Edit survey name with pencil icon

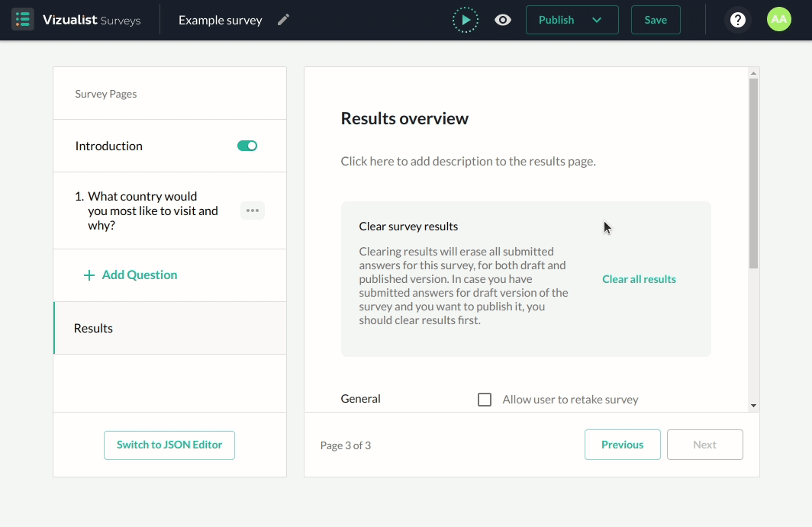click(x=284, y=20)
